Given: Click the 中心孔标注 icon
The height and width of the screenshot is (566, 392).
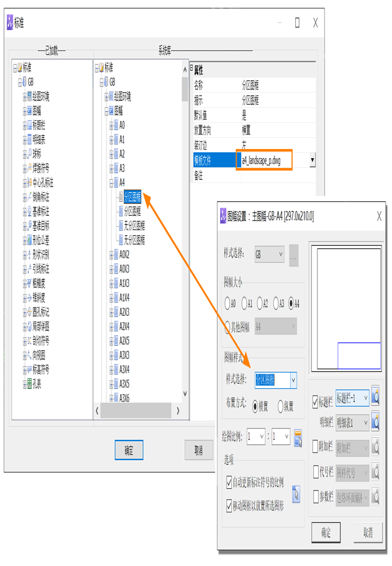Looking at the screenshot, I should tap(29, 182).
